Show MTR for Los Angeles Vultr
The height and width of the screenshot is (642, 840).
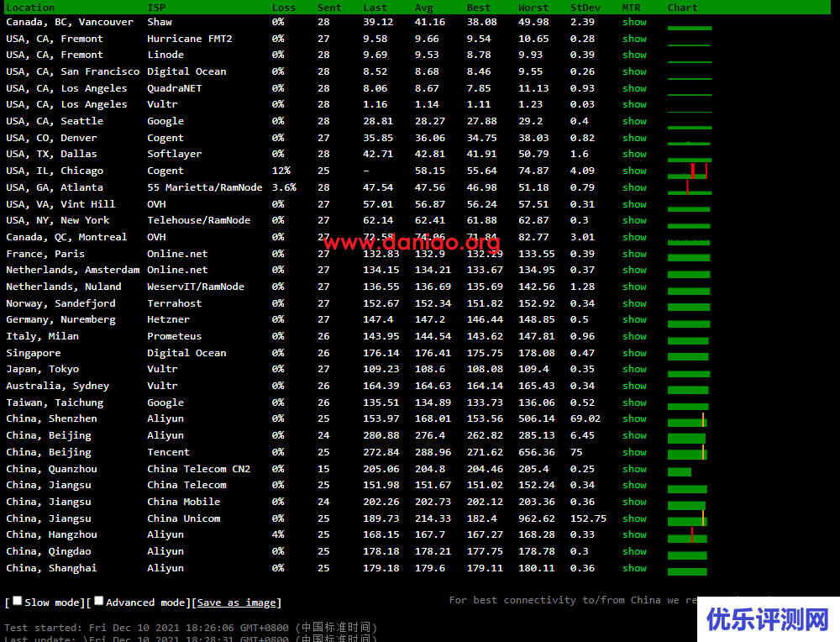click(634, 104)
